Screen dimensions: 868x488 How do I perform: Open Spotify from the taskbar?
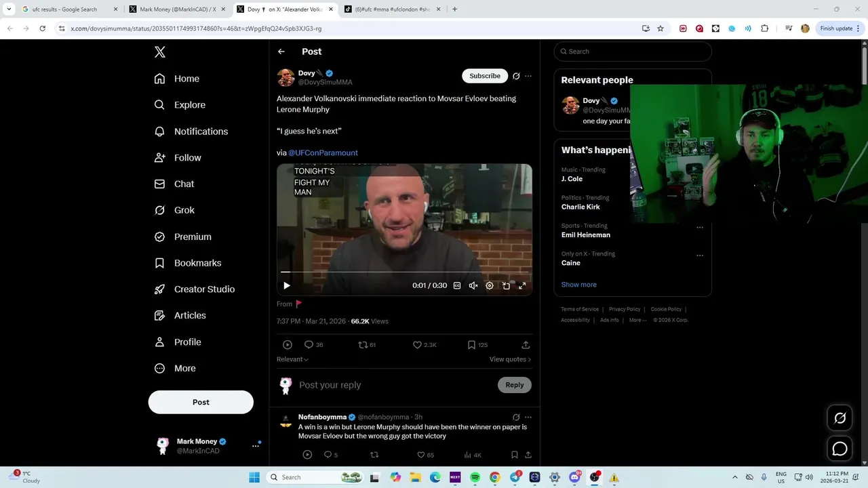[x=475, y=477]
